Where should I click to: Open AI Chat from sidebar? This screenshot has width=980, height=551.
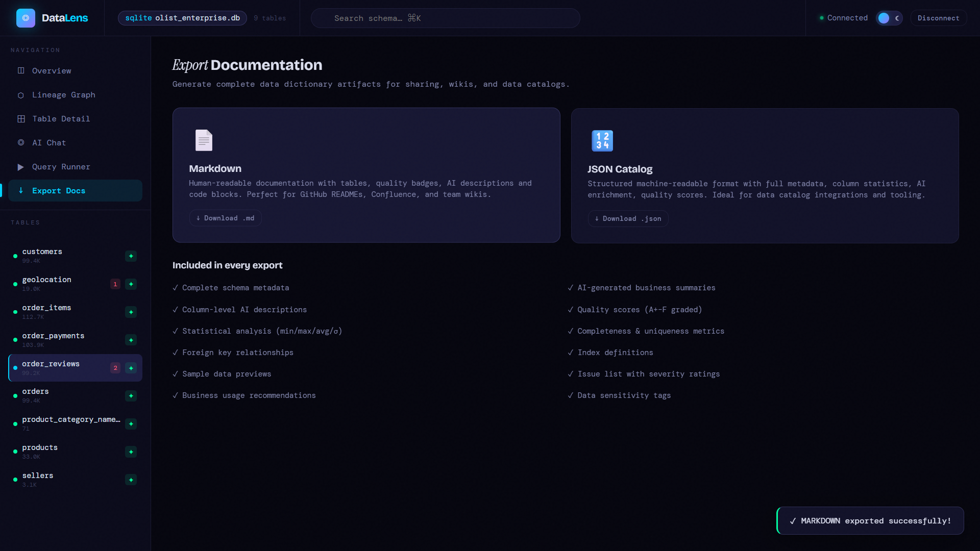pyautogui.click(x=75, y=143)
